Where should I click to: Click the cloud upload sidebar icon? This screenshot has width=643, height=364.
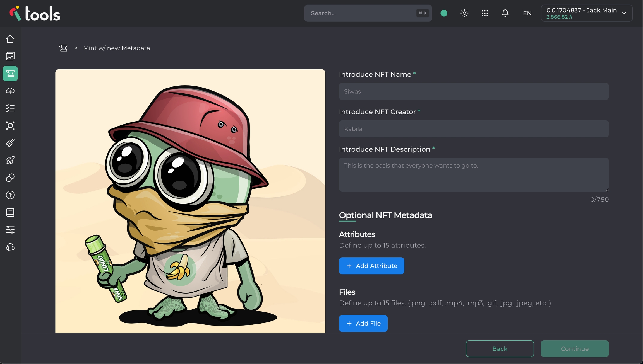coord(10,91)
